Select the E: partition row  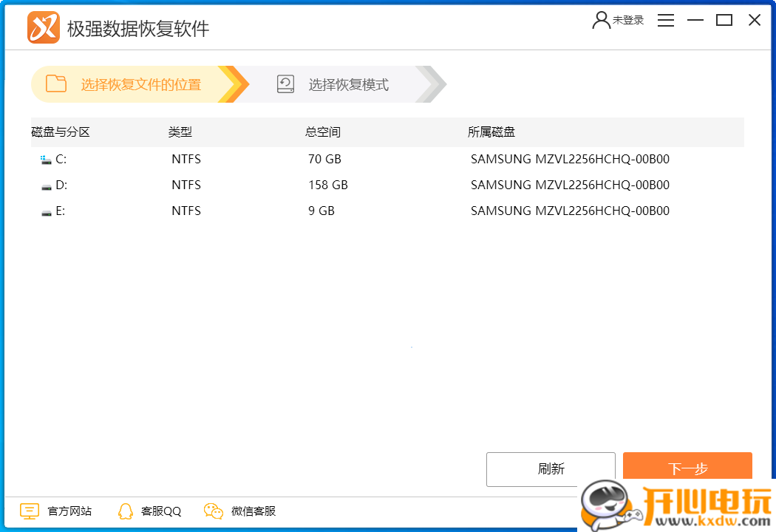click(296, 211)
